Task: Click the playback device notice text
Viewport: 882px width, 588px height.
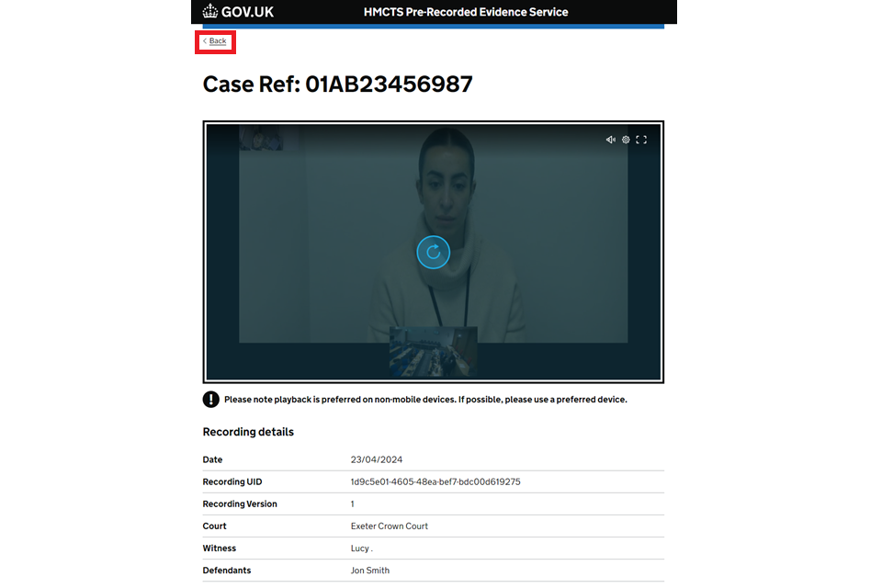Action: pos(425,400)
